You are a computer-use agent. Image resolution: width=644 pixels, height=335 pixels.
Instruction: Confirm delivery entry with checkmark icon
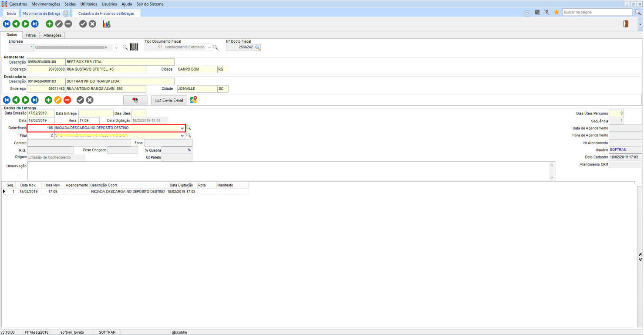tap(80, 100)
